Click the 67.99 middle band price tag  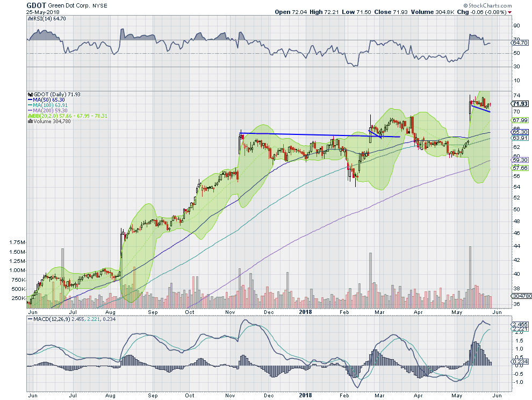pyautogui.click(x=520, y=120)
